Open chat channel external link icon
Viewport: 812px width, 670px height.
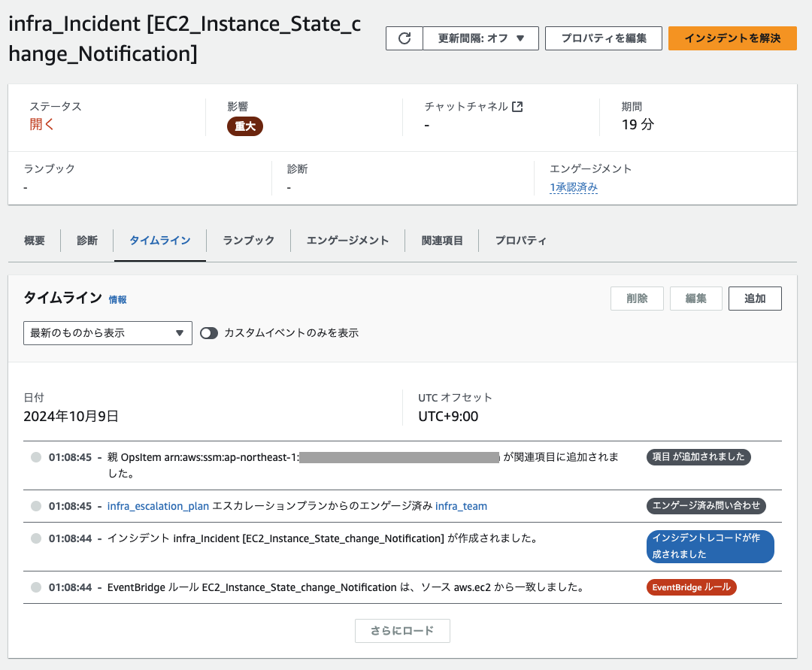pyautogui.click(x=517, y=107)
